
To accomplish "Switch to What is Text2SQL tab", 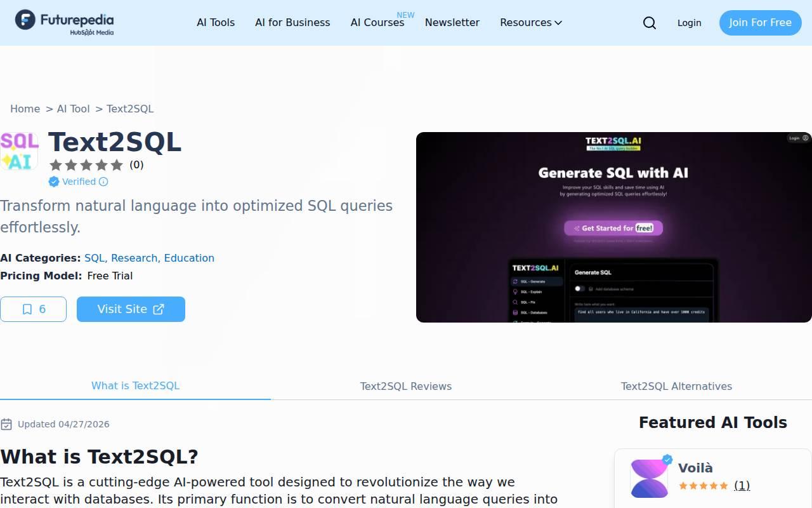I will pos(135,386).
